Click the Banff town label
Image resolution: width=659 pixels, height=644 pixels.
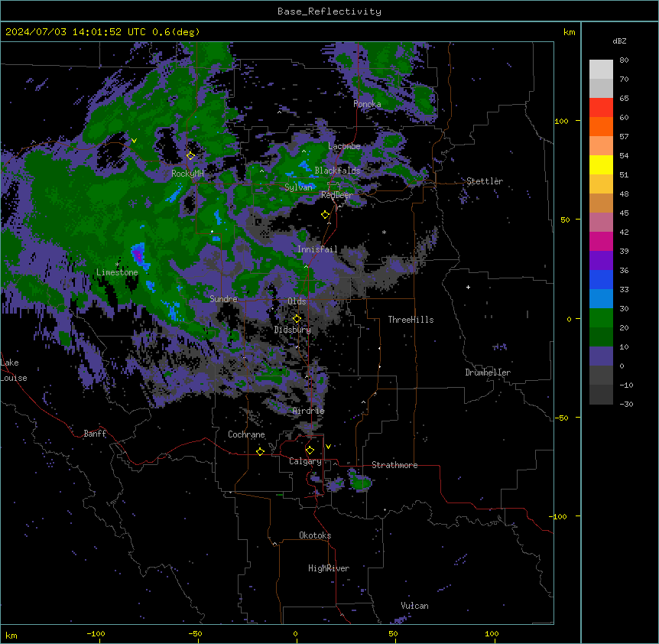(95, 434)
